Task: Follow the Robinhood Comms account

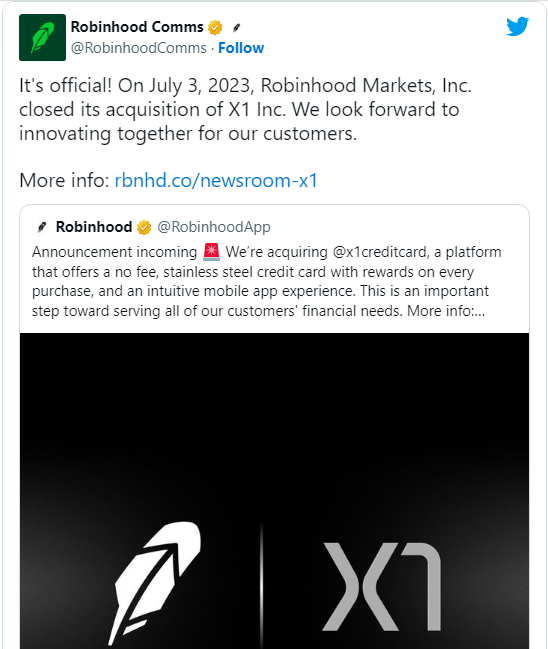Action: click(x=241, y=48)
